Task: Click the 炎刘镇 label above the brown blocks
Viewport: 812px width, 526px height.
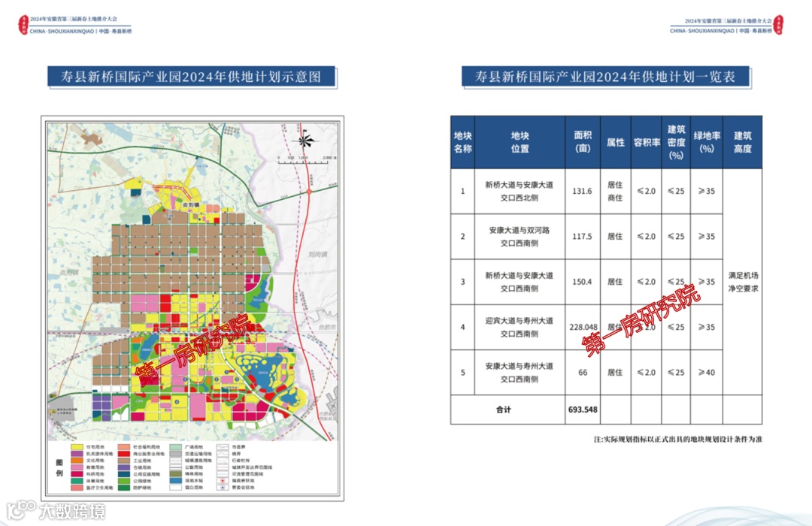Action: pos(190,205)
